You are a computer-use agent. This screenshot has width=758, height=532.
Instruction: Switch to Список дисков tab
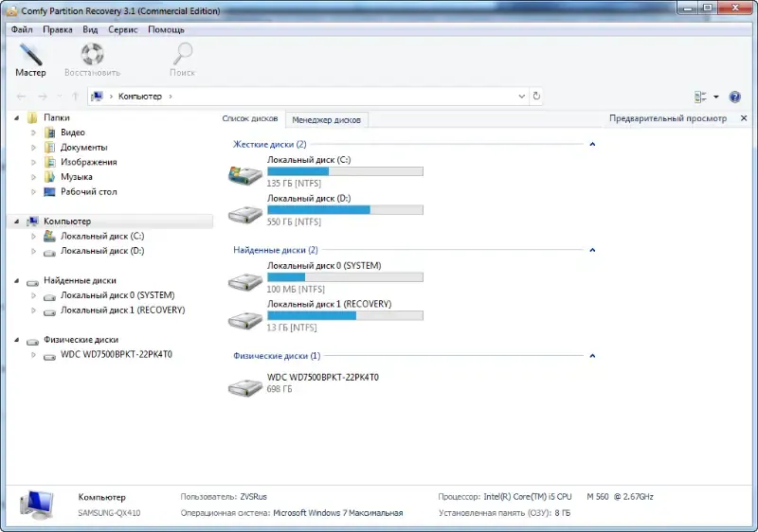pyautogui.click(x=250, y=118)
